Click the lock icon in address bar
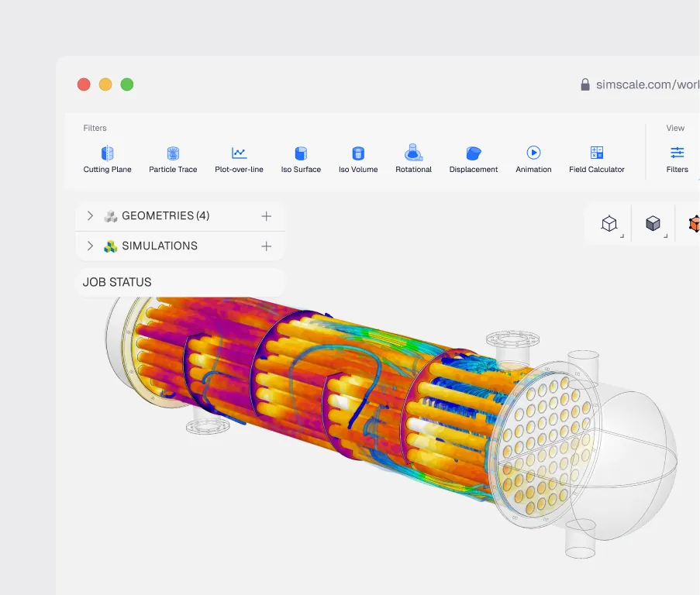The image size is (700, 595). pos(584,84)
